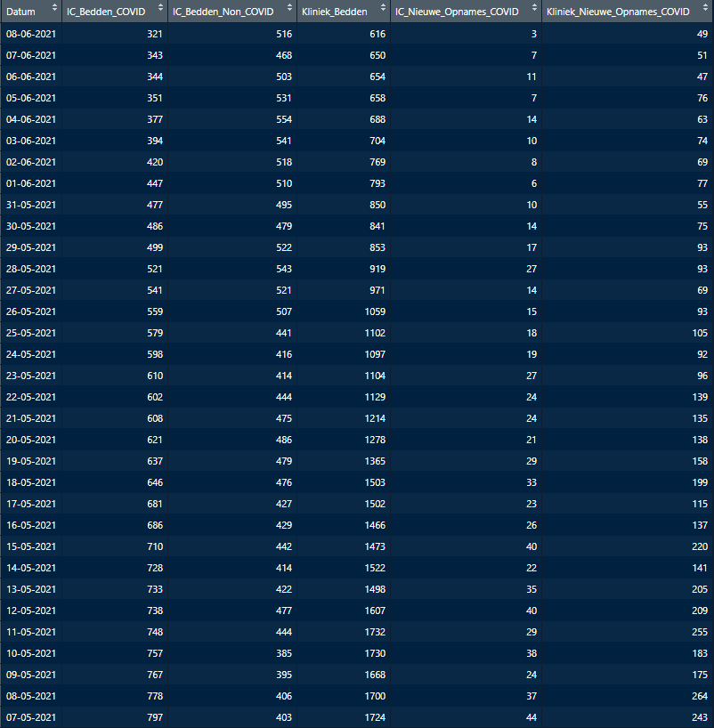Select date cell 18-05-2021
Screen dimensions: 714x728
(x=31, y=482)
